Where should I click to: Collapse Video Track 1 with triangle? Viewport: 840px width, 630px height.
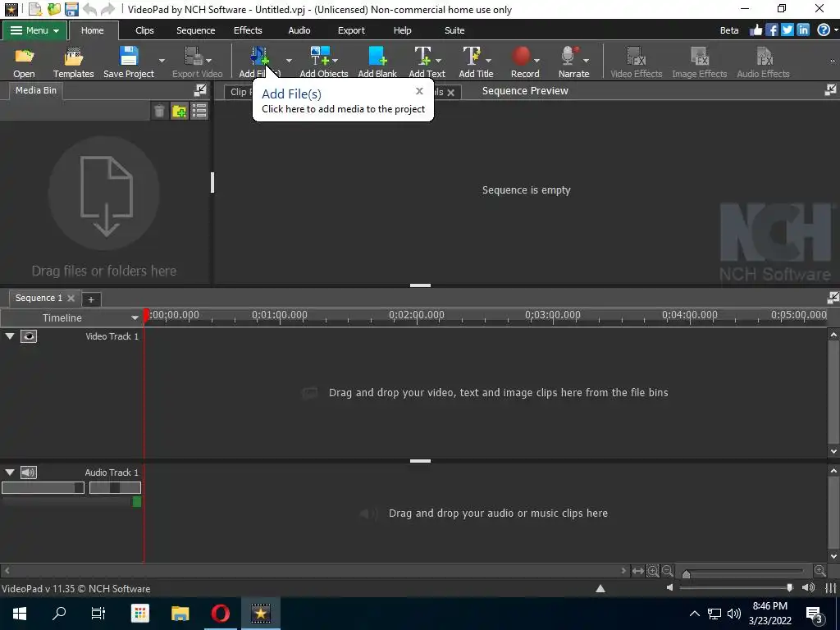pyautogui.click(x=10, y=336)
